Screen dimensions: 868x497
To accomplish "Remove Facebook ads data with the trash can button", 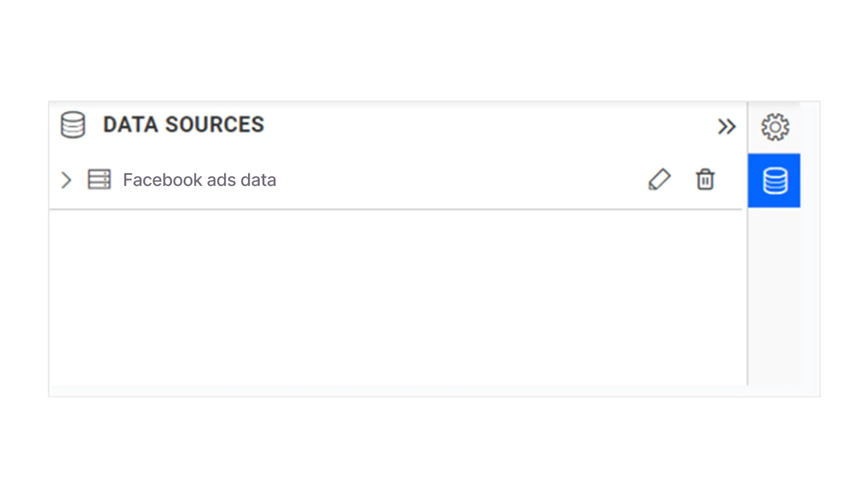I will point(705,180).
